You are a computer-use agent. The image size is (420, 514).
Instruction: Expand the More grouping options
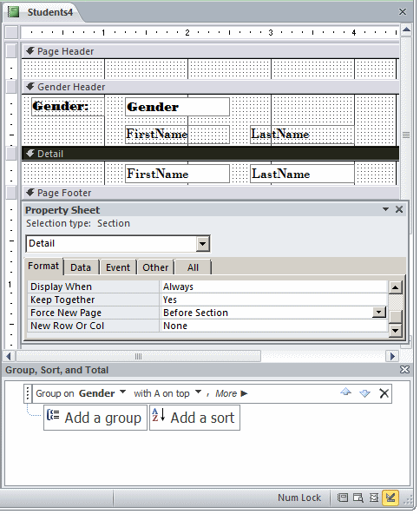[232, 393]
